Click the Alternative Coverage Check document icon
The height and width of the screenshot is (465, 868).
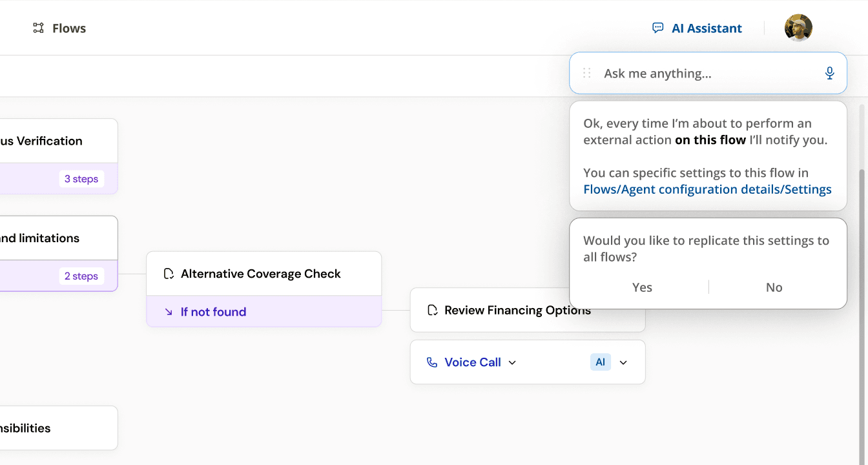(169, 274)
